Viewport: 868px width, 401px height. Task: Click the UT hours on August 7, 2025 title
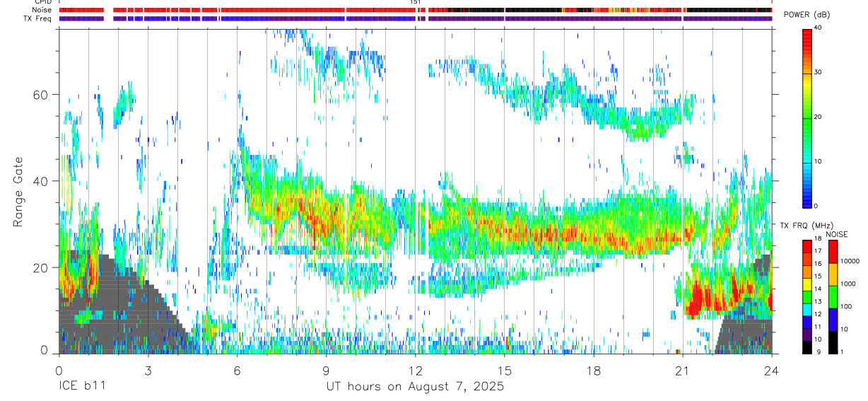(415, 387)
